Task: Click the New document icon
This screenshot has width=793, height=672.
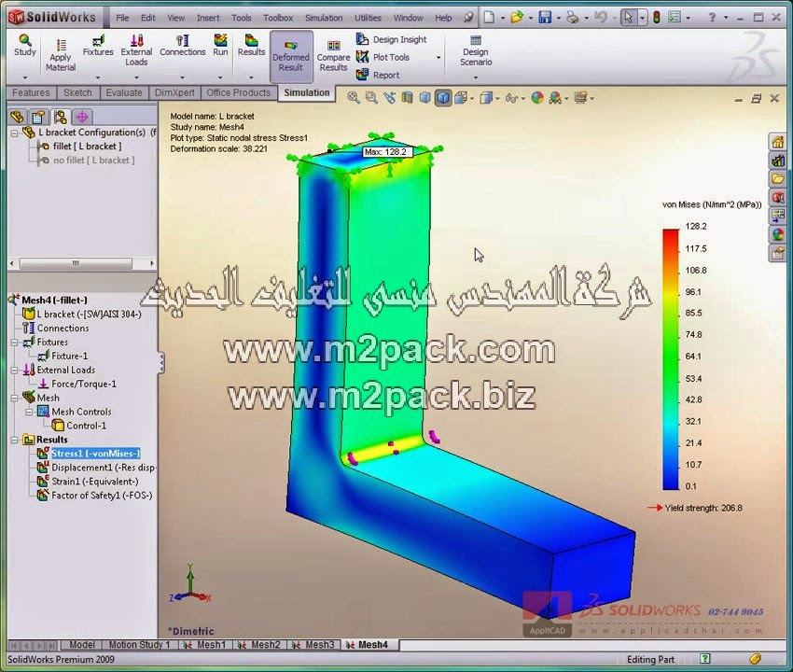Action: [489, 18]
